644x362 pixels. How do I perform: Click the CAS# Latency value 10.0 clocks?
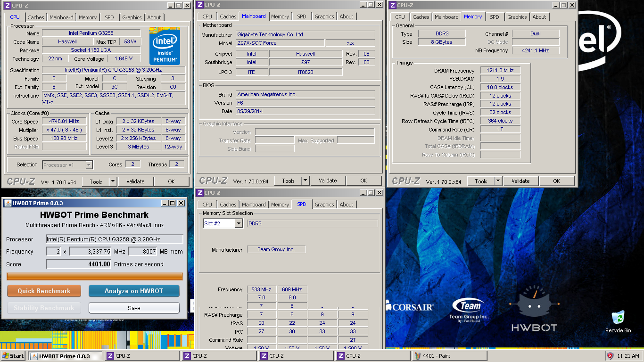(500, 87)
